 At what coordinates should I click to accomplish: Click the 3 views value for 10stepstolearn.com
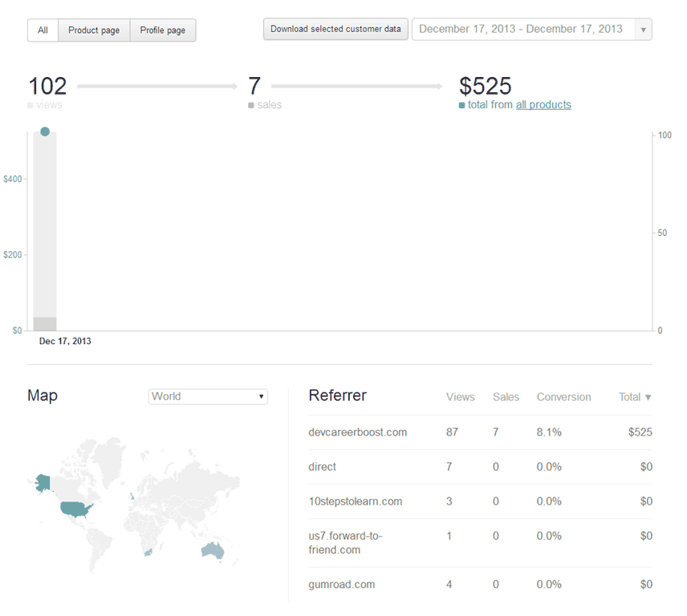click(x=449, y=501)
